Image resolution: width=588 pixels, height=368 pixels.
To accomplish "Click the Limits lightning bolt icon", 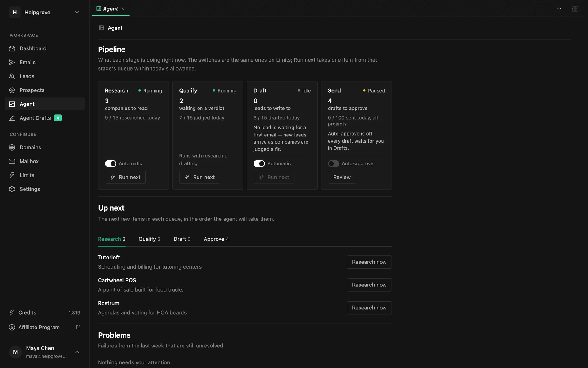I will 12,175.
